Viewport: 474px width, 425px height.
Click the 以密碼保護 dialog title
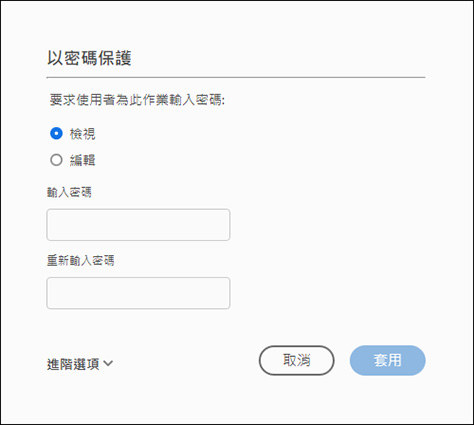pyautogui.click(x=89, y=58)
